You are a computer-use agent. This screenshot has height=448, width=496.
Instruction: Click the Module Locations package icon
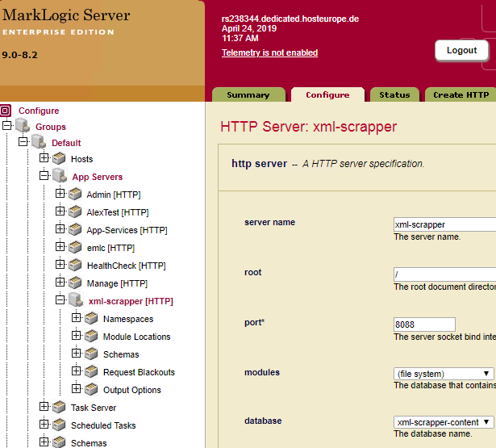pos(91,336)
